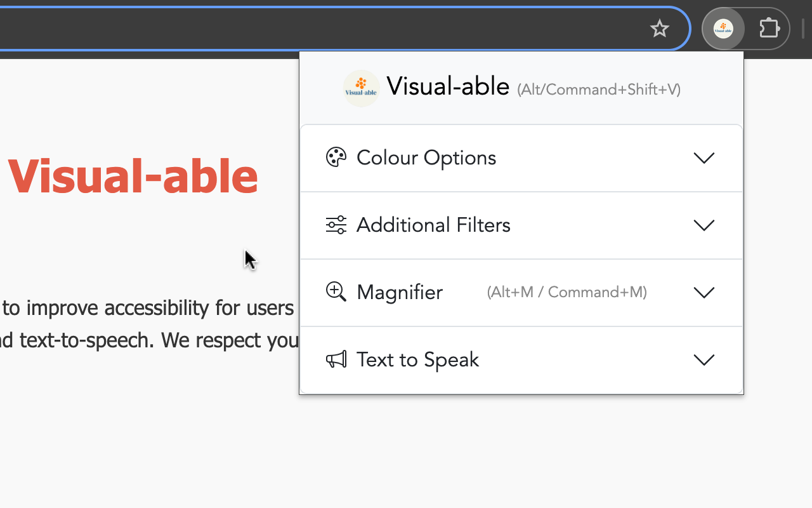Expand the Text to Speak chevron

tap(704, 359)
